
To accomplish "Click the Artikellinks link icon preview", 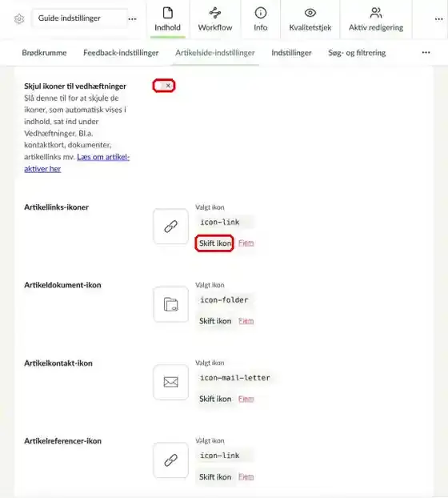I will pyautogui.click(x=170, y=227).
